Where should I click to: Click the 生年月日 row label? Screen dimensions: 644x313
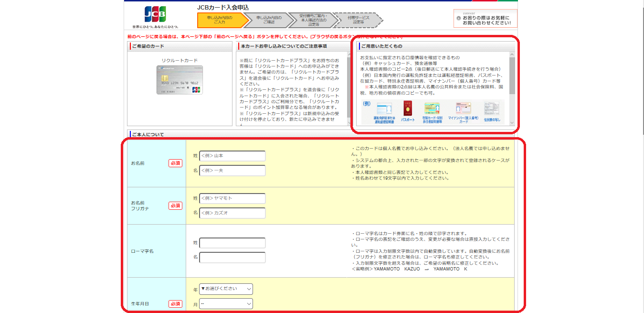pos(140,304)
